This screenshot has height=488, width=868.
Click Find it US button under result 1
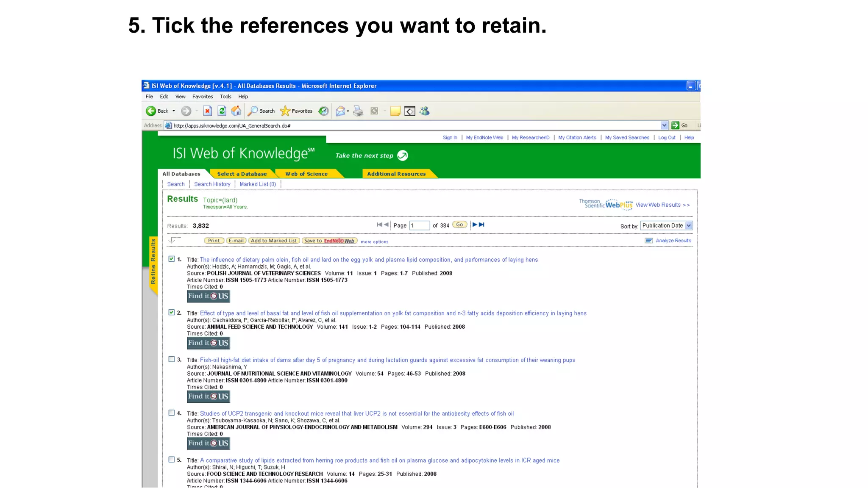pos(209,296)
